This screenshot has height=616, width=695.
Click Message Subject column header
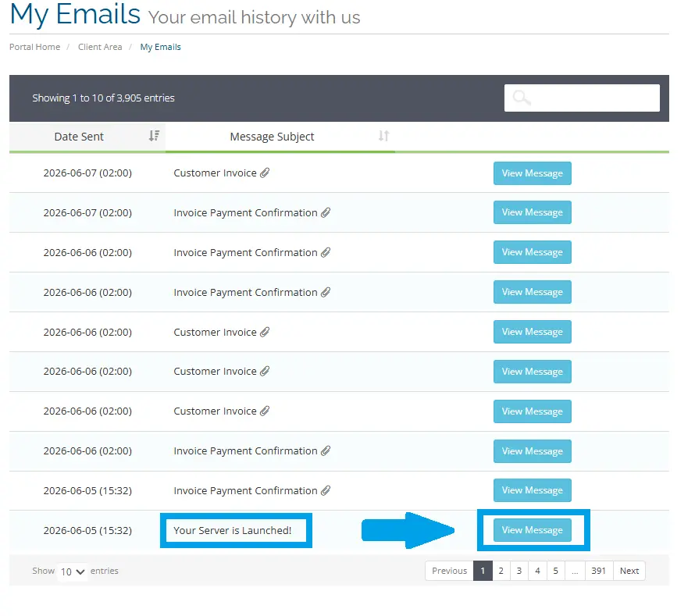coord(280,137)
